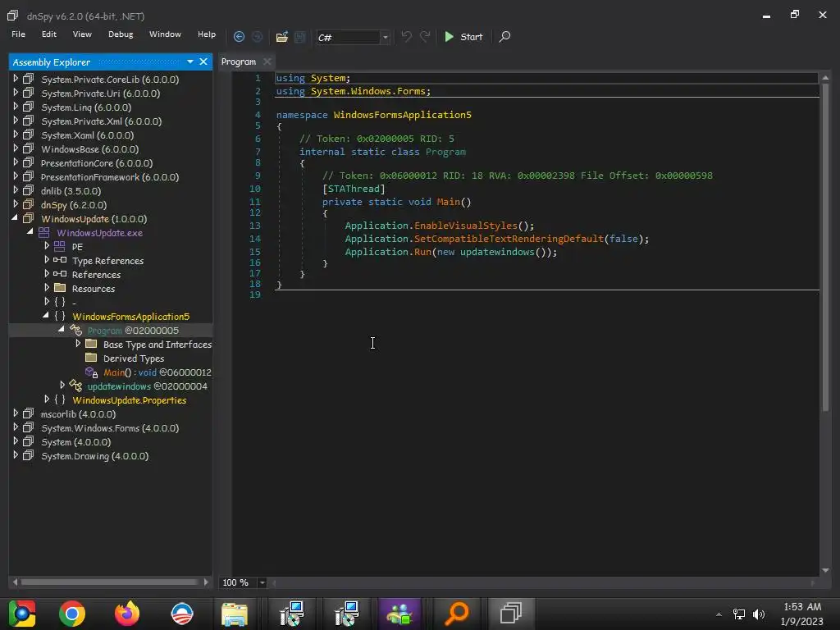
Task: Click the open file folder icon
Action: point(282,37)
